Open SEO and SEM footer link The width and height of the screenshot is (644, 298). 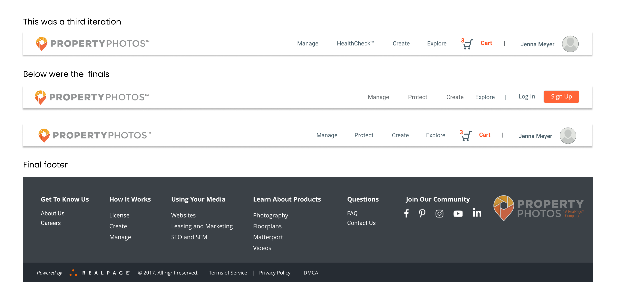coord(189,237)
